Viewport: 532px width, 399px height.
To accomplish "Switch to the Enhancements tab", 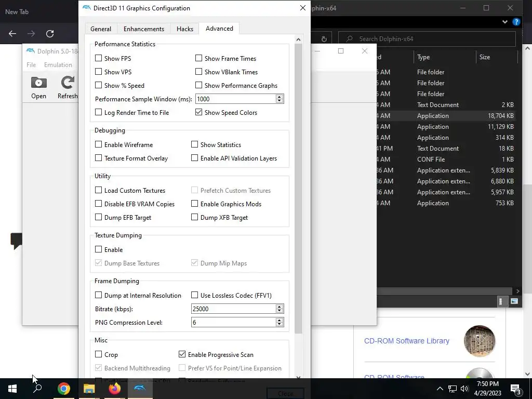I will [144, 29].
